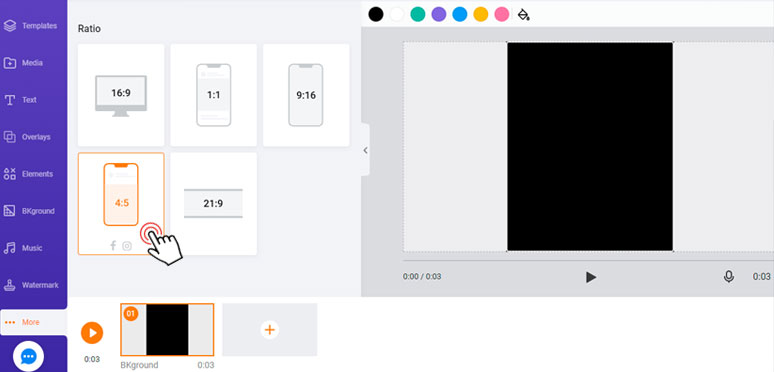Play the preview in the canvas player
Viewport: 774px width, 372px height.
tap(590, 277)
